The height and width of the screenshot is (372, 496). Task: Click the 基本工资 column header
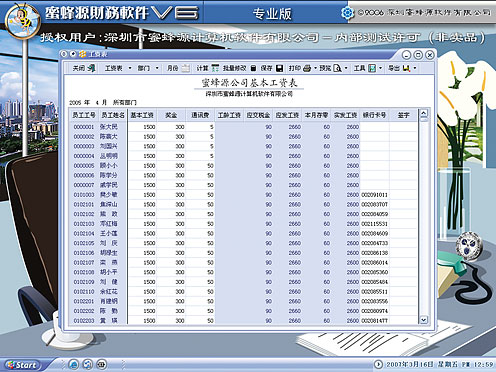coord(142,115)
